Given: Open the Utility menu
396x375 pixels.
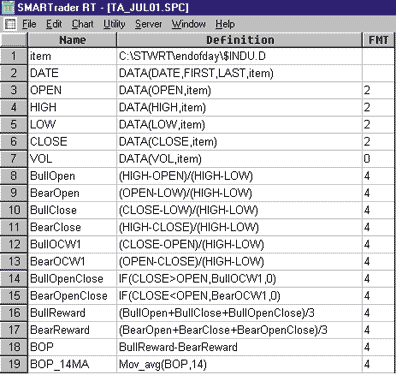Looking at the screenshot, I should point(114,24).
